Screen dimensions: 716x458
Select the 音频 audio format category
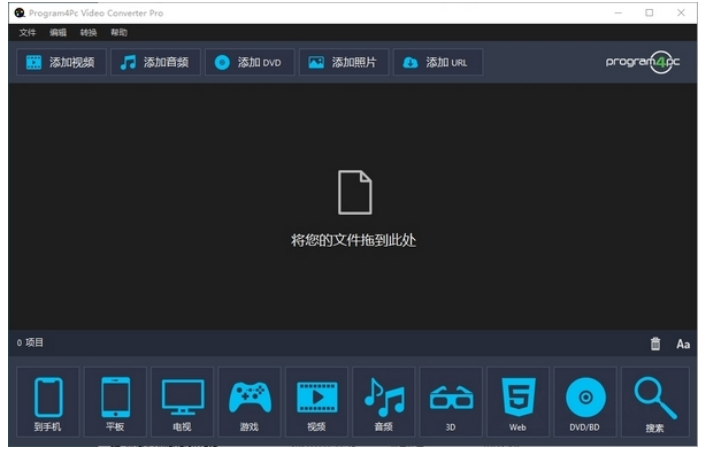click(384, 402)
